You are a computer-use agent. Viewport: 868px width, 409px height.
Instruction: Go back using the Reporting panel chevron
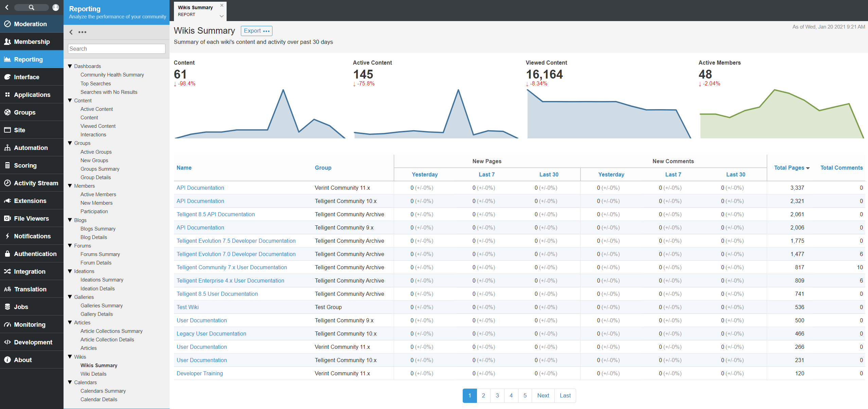(x=71, y=32)
